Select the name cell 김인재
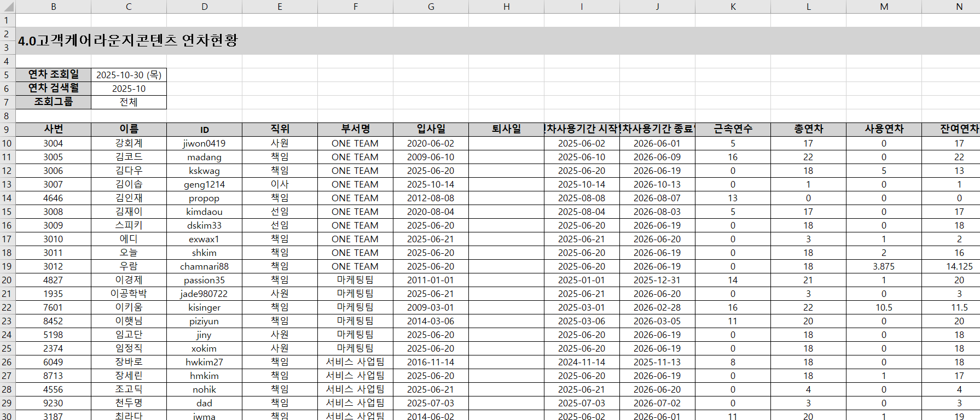 tap(129, 198)
